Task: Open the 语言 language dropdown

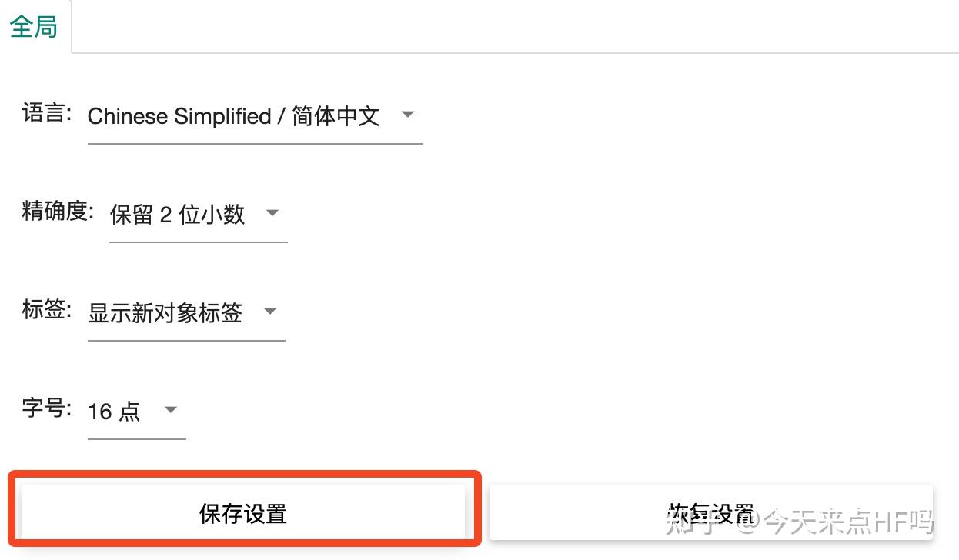Action: point(255,116)
